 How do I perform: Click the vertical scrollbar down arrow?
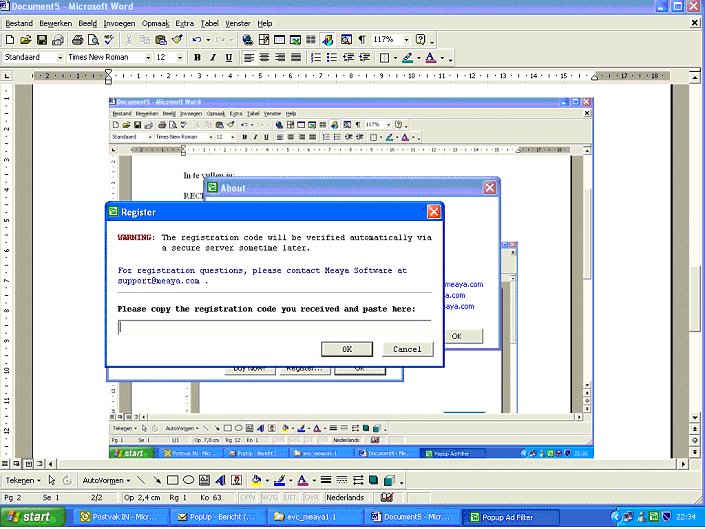[695, 418]
